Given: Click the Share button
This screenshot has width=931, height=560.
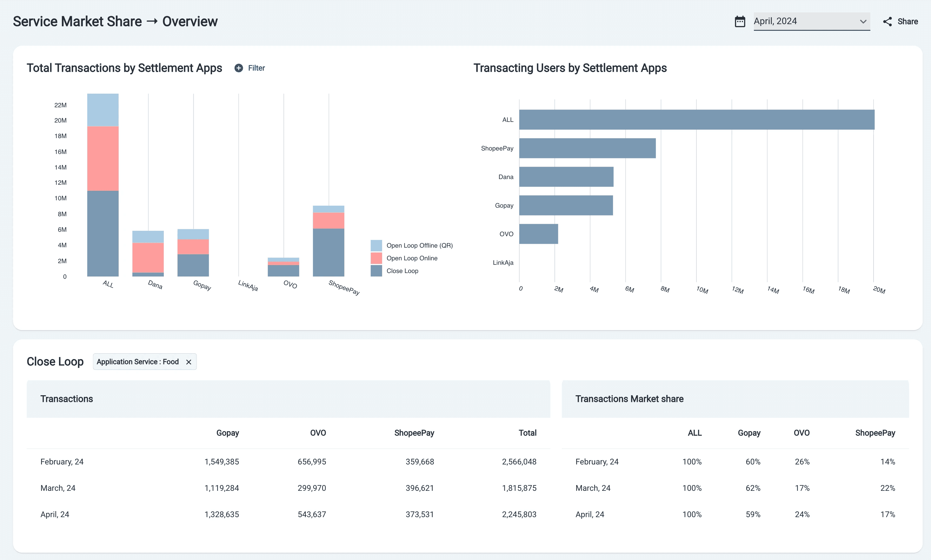Looking at the screenshot, I should (900, 22).
